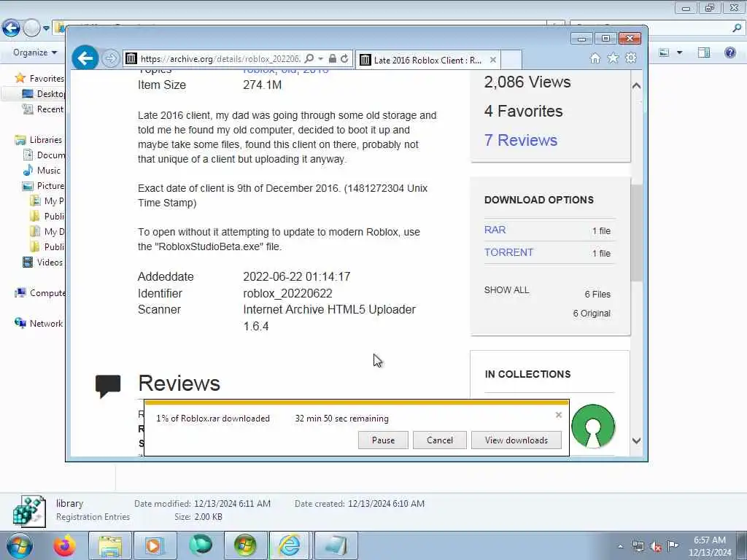Refresh the archive.org page
Screen dimensions: 747x560
344,58
